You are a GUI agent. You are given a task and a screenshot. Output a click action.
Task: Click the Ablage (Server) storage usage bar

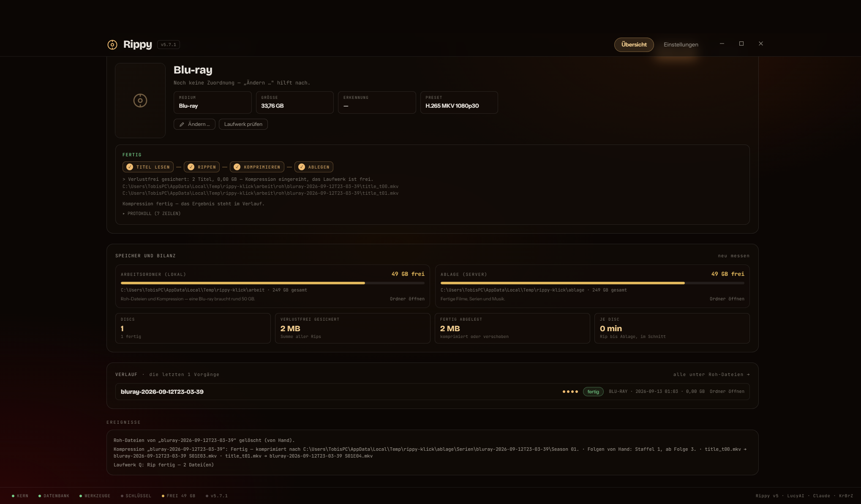coord(592,283)
